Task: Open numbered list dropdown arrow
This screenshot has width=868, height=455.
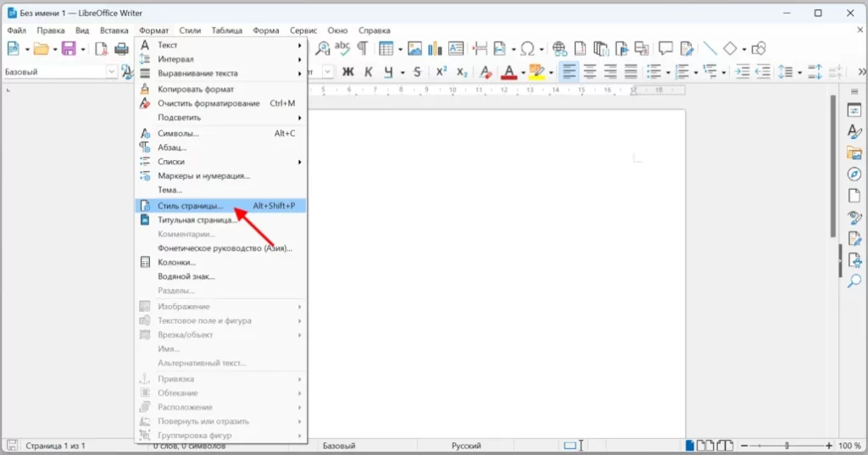Action: tap(696, 73)
